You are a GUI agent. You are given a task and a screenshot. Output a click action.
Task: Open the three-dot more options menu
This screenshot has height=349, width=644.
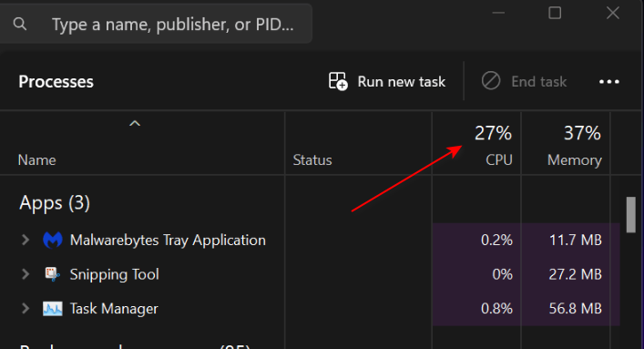point(609,82)
